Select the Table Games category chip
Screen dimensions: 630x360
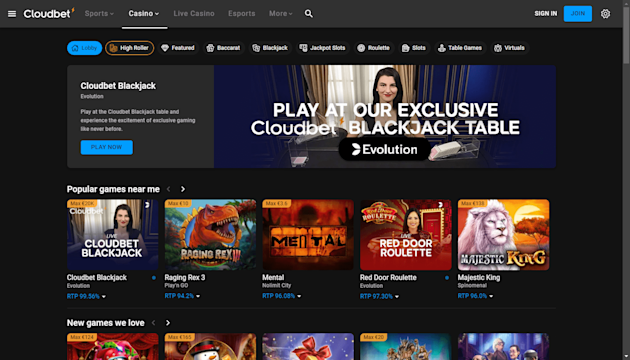[x=460, y=48]
